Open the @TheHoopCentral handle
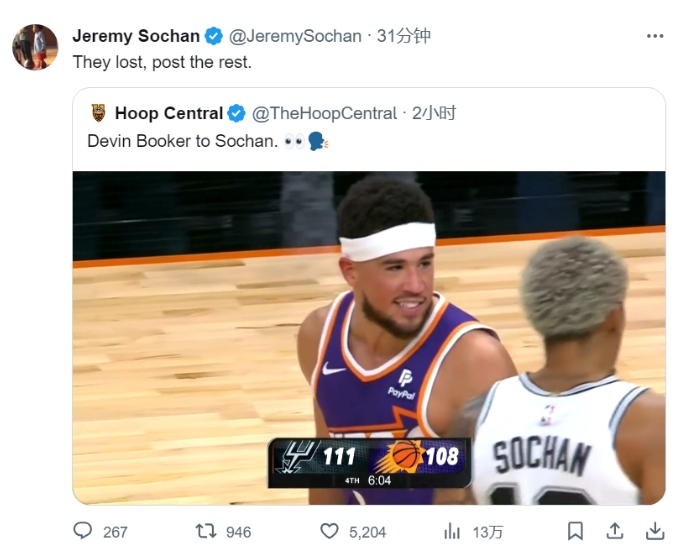 coord(324,113)
